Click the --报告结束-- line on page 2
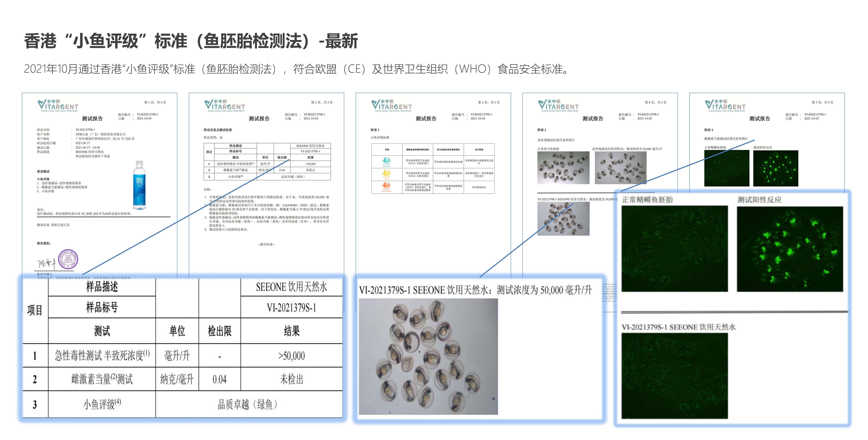Viewport: 868px width, 440px height. 266,244
